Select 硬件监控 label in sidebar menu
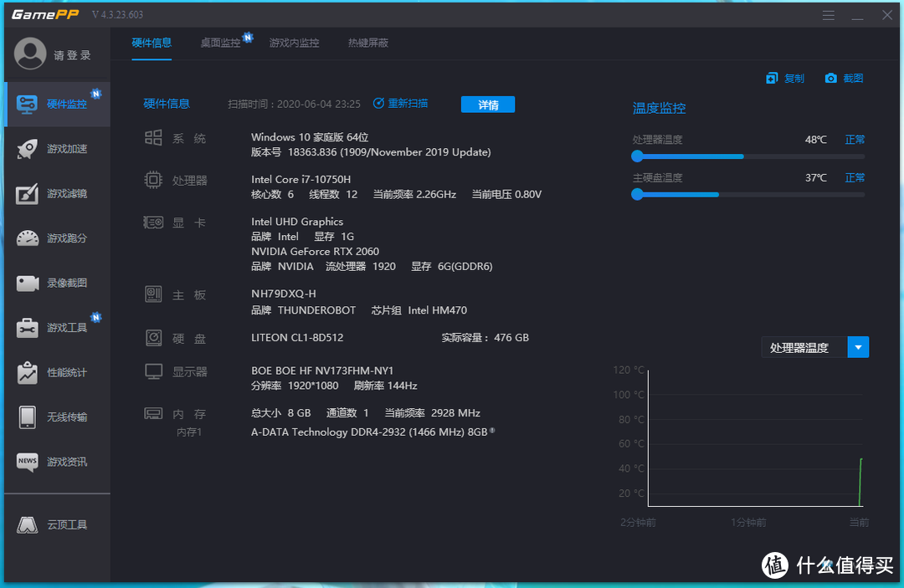The width and height of the screenshot is (904, 588). 67,105
